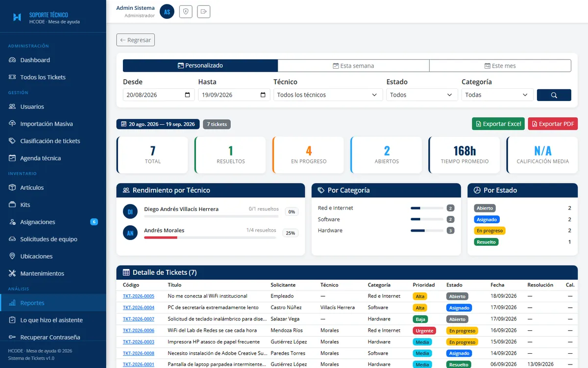Click the magnifier search button

coord(554,95)
